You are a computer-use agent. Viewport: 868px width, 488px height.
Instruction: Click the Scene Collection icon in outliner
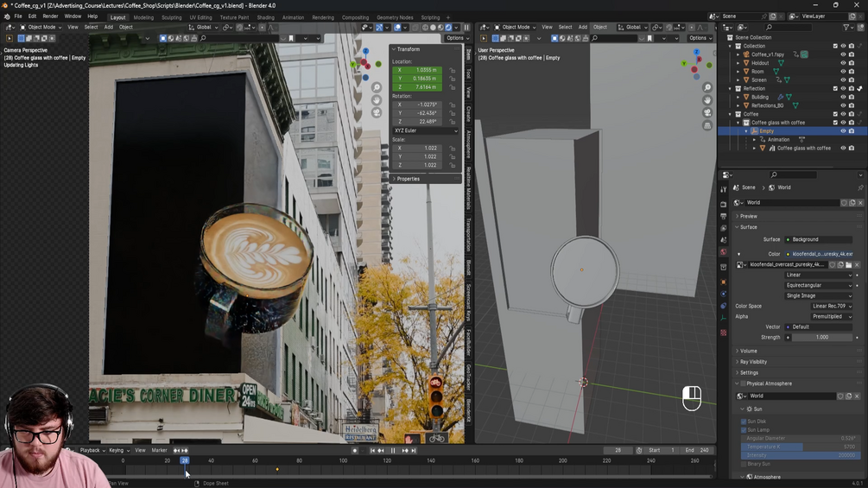730,38
